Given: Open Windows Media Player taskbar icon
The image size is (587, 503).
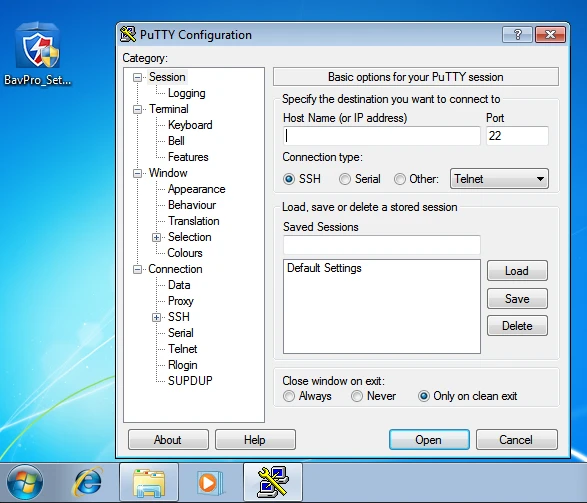Looking at the screenshot, I should [211, 482].
